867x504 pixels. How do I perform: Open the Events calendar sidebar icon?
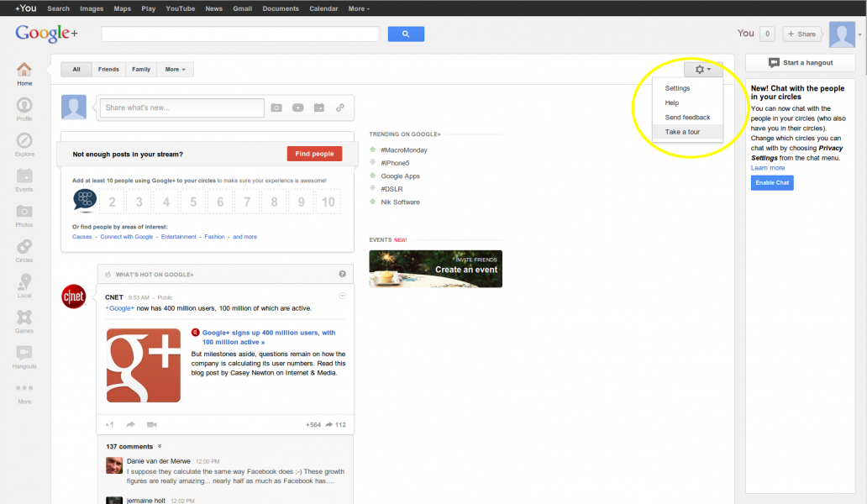click(24, 176)
